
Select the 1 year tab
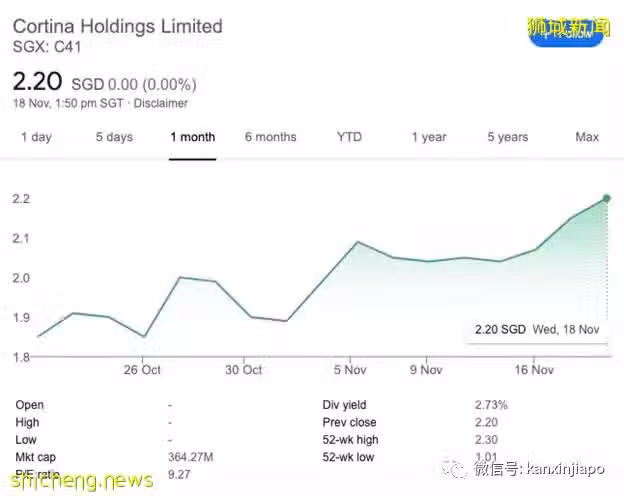pos(429,137)
